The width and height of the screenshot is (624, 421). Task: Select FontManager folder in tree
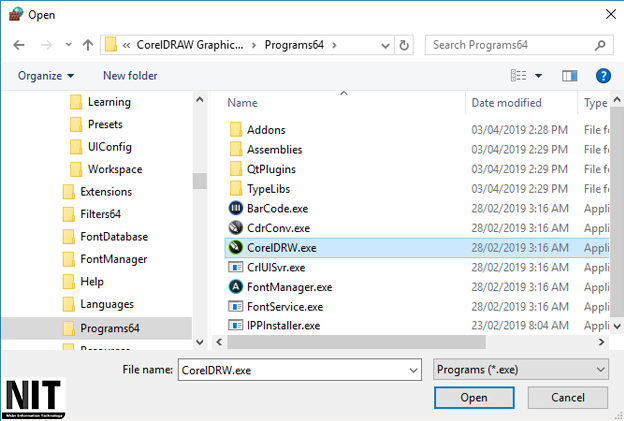coord(105,259)
